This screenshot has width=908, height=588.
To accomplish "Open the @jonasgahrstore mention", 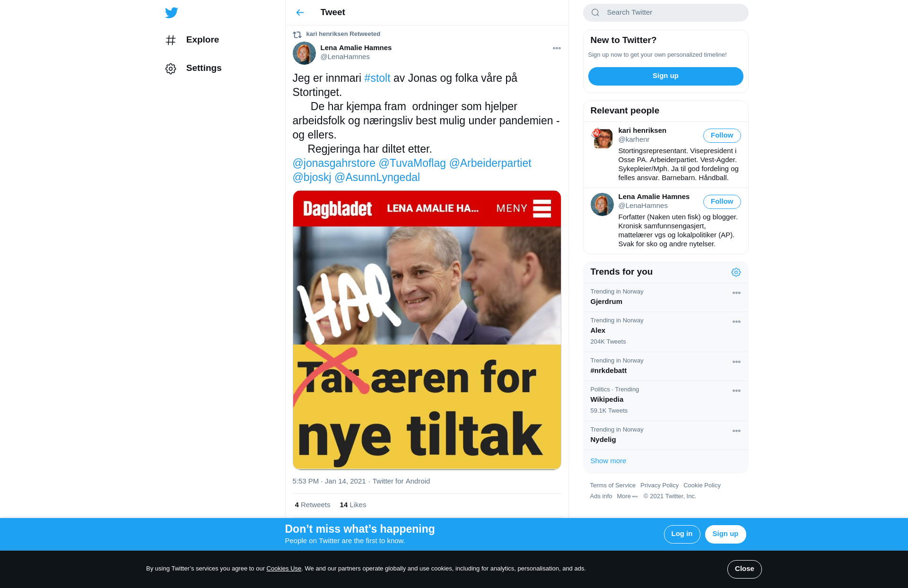I will click(x=334, y=163).
